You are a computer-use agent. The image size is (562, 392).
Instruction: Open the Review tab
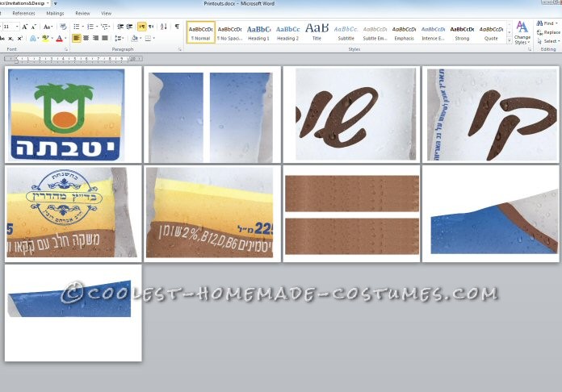[82, 13]
